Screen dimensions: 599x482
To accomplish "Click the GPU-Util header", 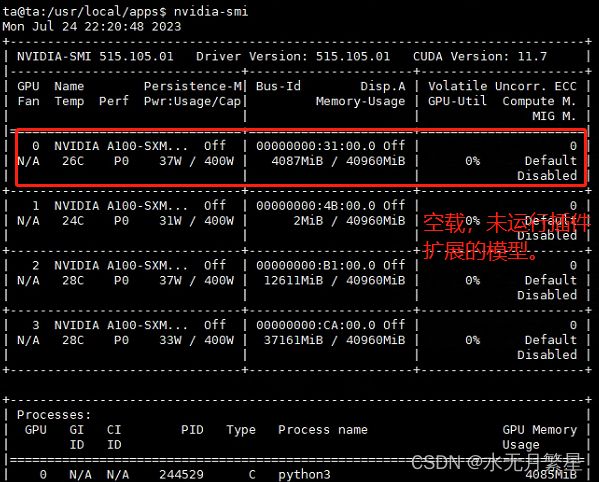I will click(x=457, y=101).
